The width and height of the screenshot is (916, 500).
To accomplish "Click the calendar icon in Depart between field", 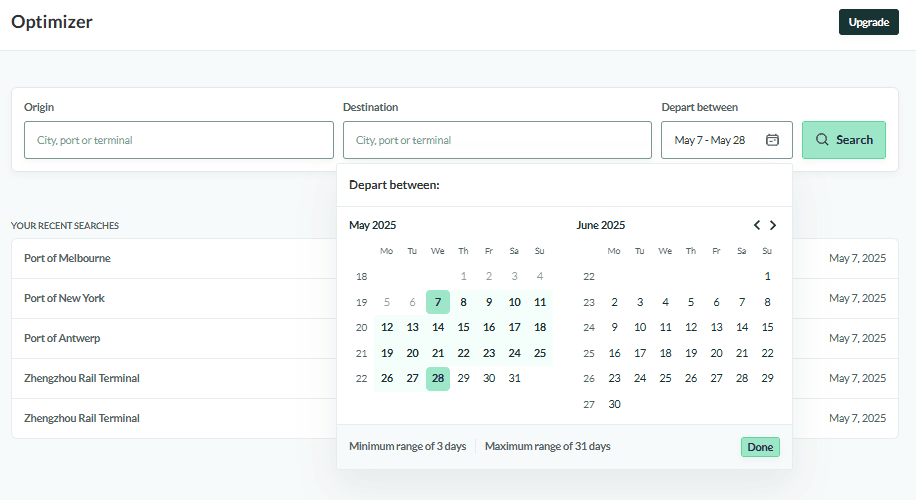I will pyautogui.click(x=772, y=140).
